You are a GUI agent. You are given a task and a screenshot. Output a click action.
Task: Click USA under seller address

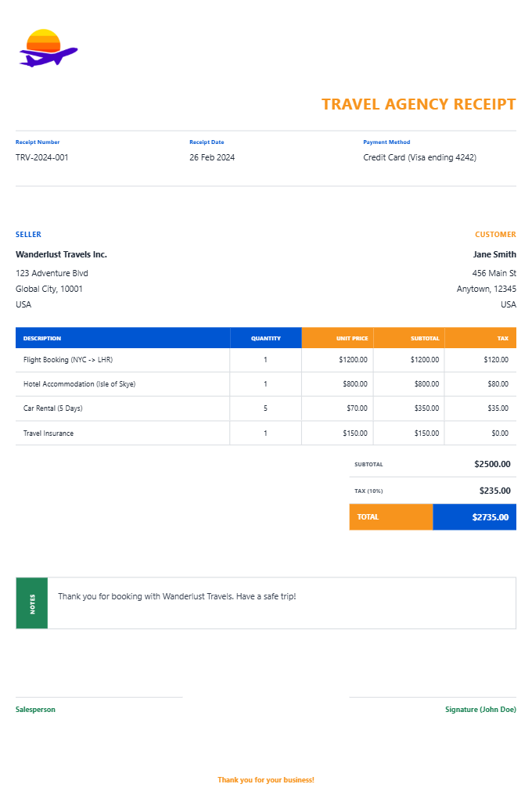pyautogui.click(x=23, y=304)
